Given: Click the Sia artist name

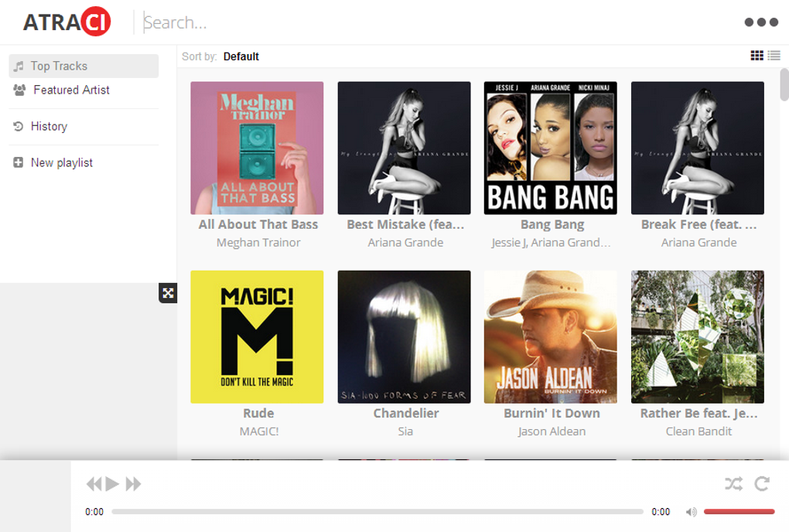Looking at the screenshot, I should (x=405, y=431).
